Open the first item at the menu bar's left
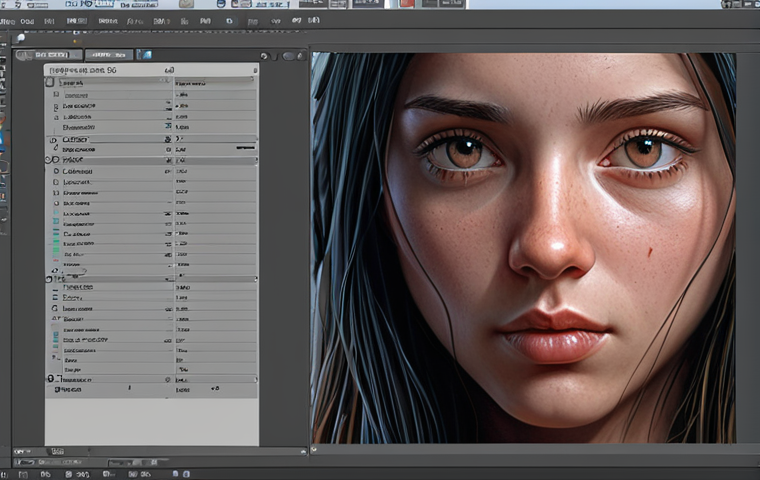This screenshot has width=760, height=480. click(8, 21)
